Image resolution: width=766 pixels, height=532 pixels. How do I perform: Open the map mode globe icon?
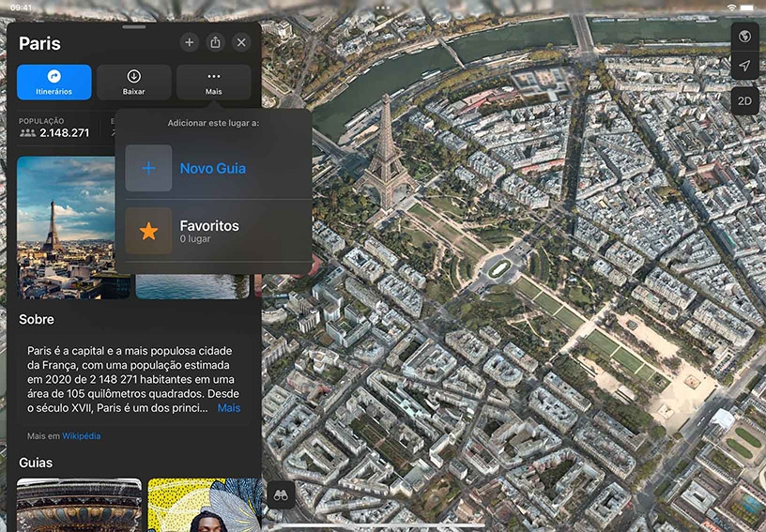tap(744, 36)
